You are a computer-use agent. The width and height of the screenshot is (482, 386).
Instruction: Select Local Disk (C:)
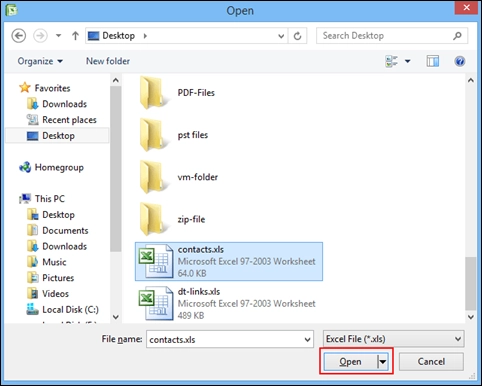click(63, 309)
